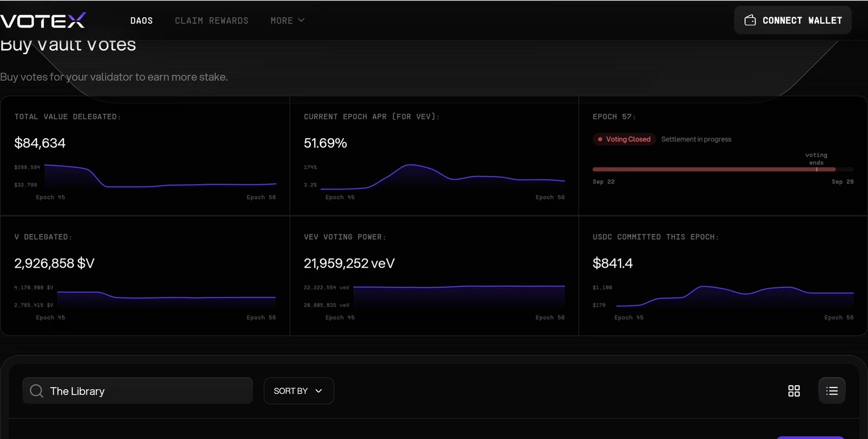Select the $841.4 USDC committed value
The height and width of the screenshot is (439, 868).
click(x=612, y=263)
